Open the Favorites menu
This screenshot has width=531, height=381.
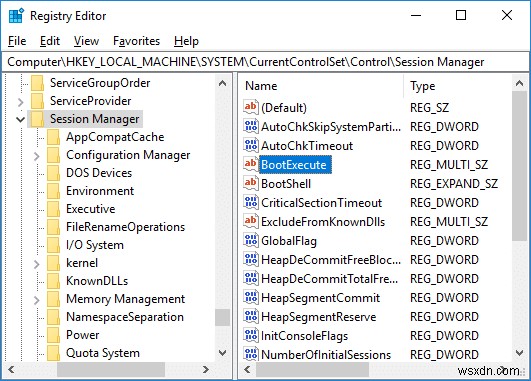click(136, 41)
